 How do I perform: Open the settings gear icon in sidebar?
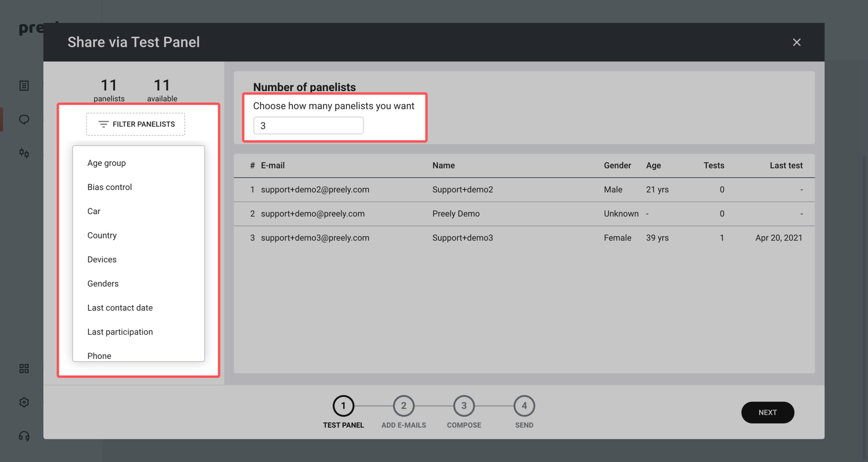pyautogui.click(x=24, y=402)
